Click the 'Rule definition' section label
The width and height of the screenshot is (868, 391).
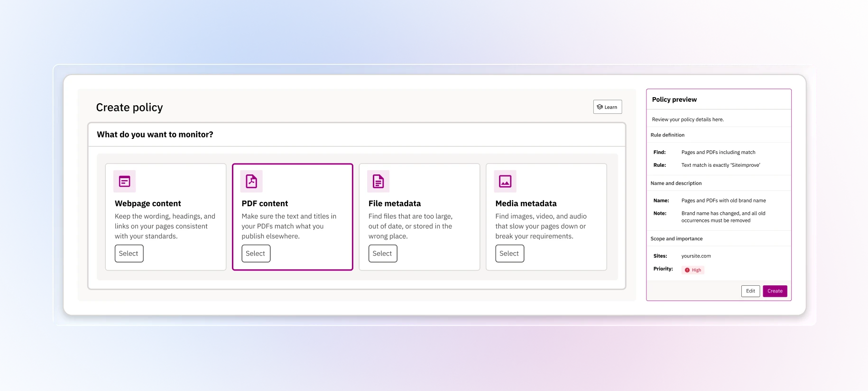[x=667, y=135]
